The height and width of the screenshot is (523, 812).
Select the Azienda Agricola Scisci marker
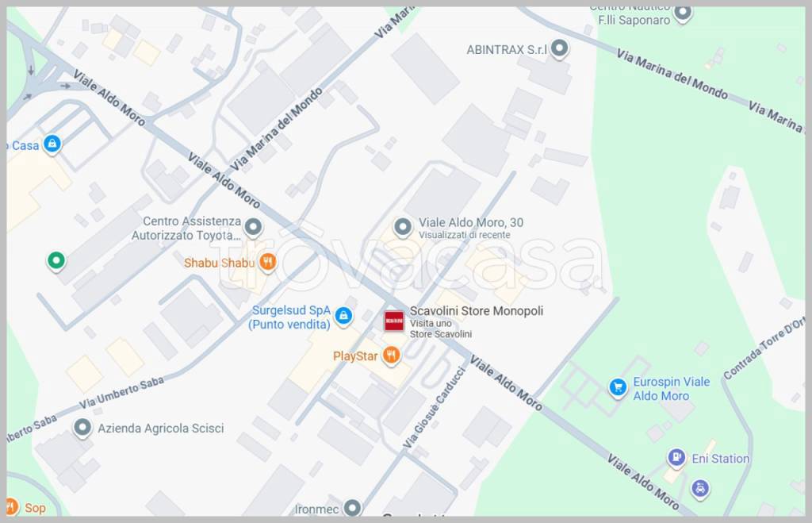pyautogui.click(x=82, y=428)
